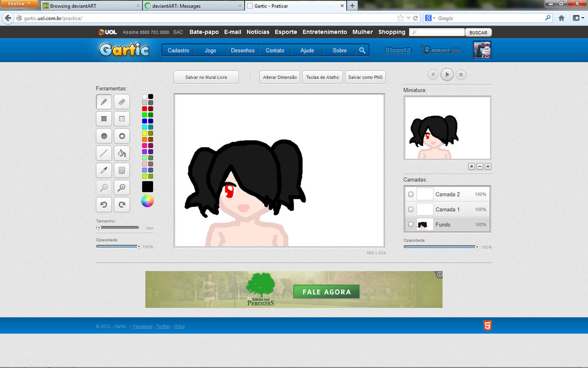The height and width of the screenshot is (368, 588).
Task: Click the current black color box
Action: pyautogui.click(x=148, y=187)
